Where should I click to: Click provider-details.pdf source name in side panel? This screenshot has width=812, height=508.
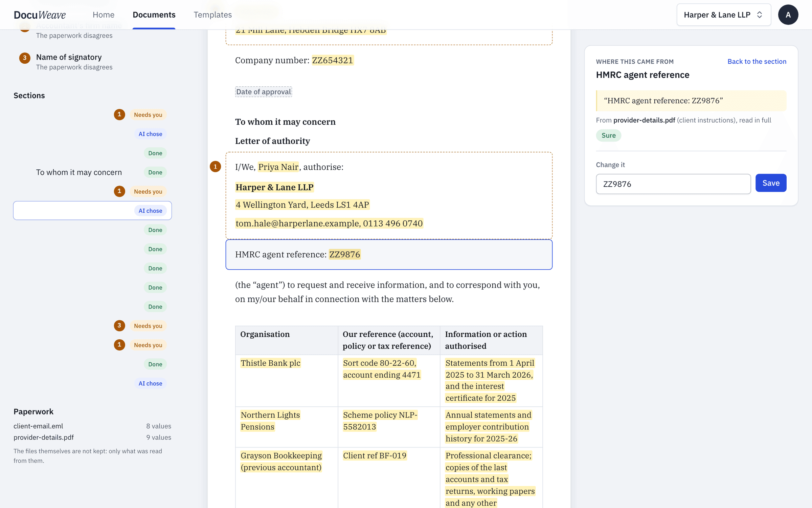pyautogui.click(x=644, y=120)
